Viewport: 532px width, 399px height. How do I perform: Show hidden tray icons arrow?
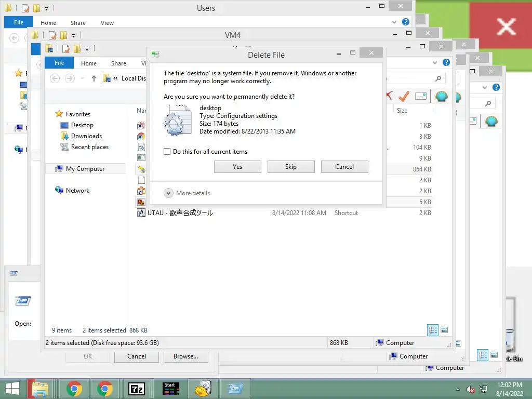tap(458, 389)
